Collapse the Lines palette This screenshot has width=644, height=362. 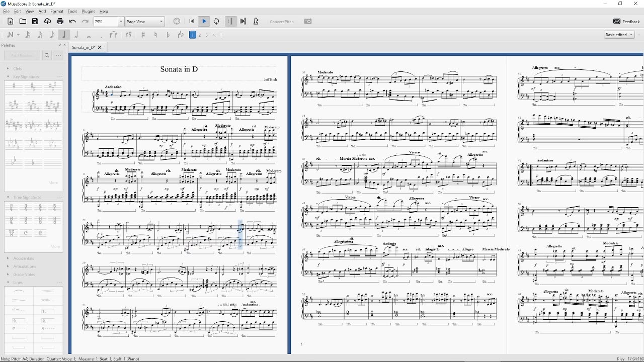click(x=8, y=283)
